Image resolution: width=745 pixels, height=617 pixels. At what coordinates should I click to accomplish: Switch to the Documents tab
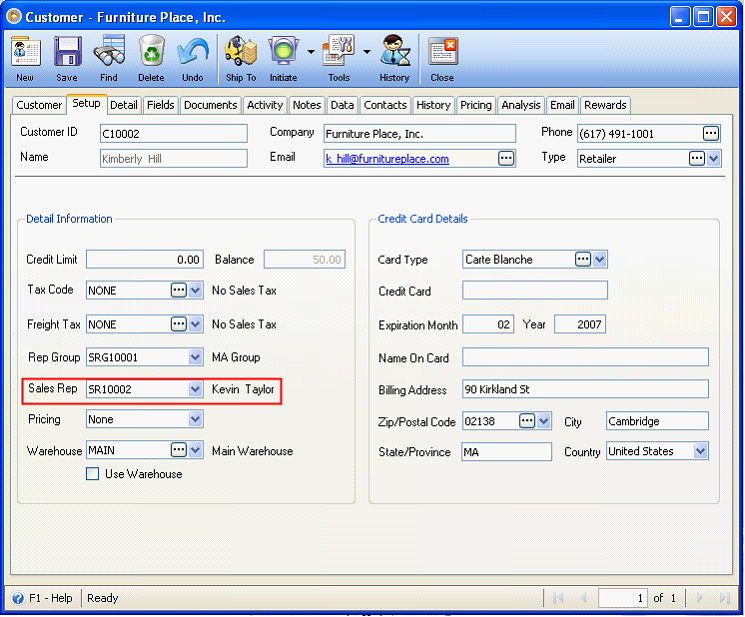click(210, 105)
